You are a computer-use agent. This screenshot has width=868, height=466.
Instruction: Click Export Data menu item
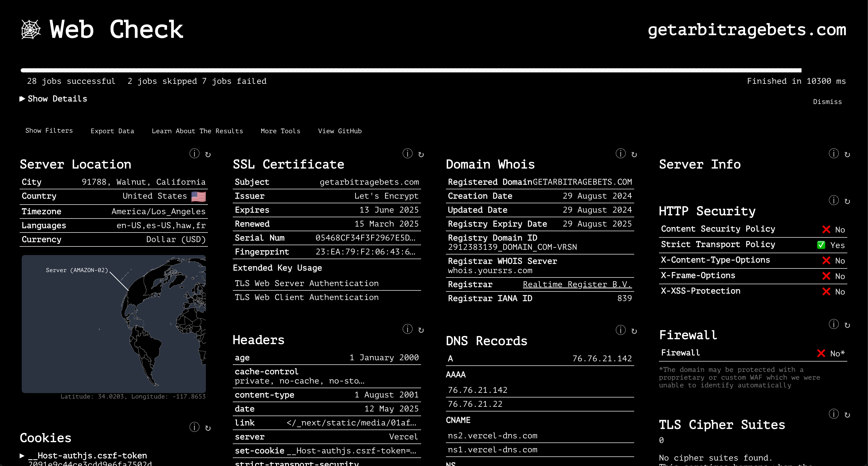click(112, 131)
